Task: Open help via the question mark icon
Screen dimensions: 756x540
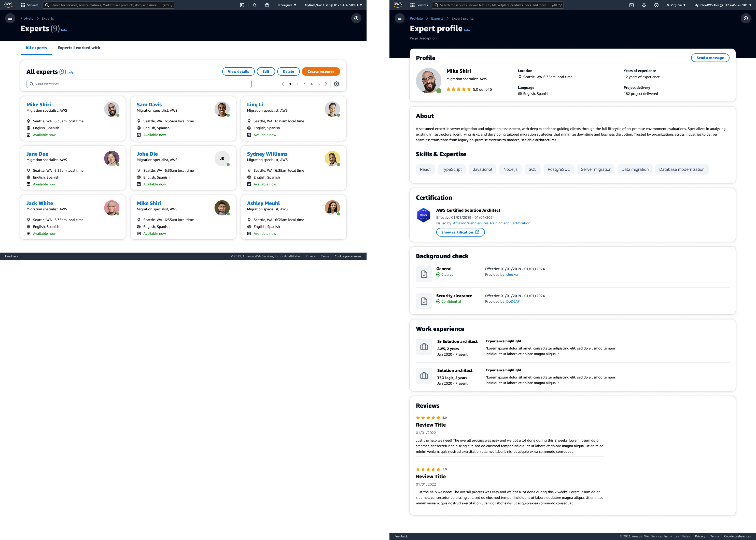Action: [267, 5]
